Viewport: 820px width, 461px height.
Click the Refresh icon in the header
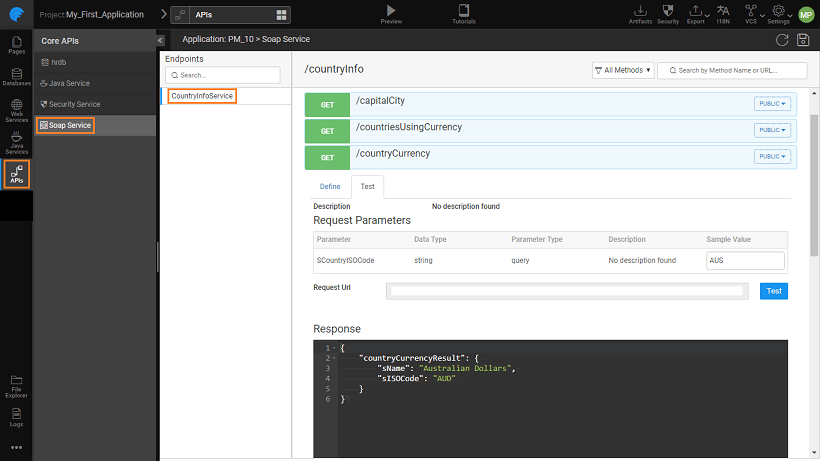(782, 39)
